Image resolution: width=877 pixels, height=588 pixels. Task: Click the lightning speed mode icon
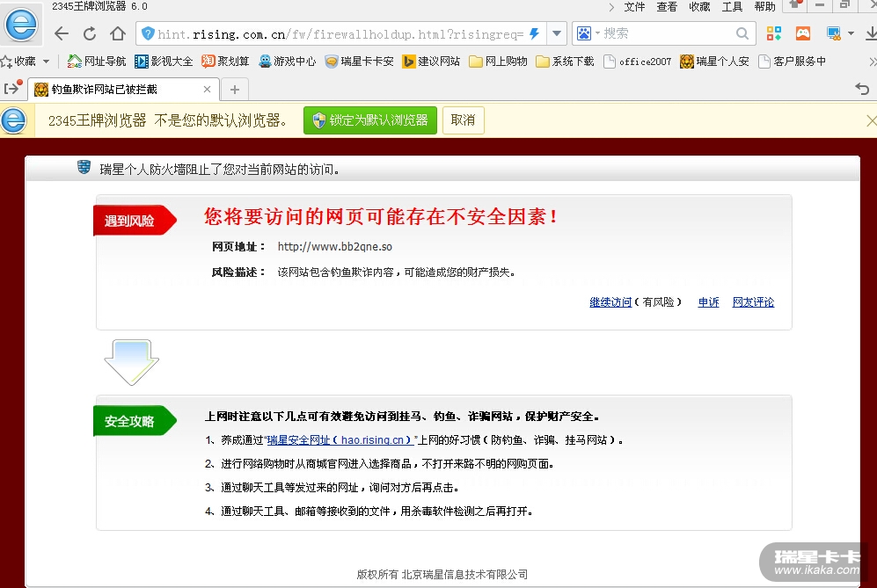click(534, 34)
